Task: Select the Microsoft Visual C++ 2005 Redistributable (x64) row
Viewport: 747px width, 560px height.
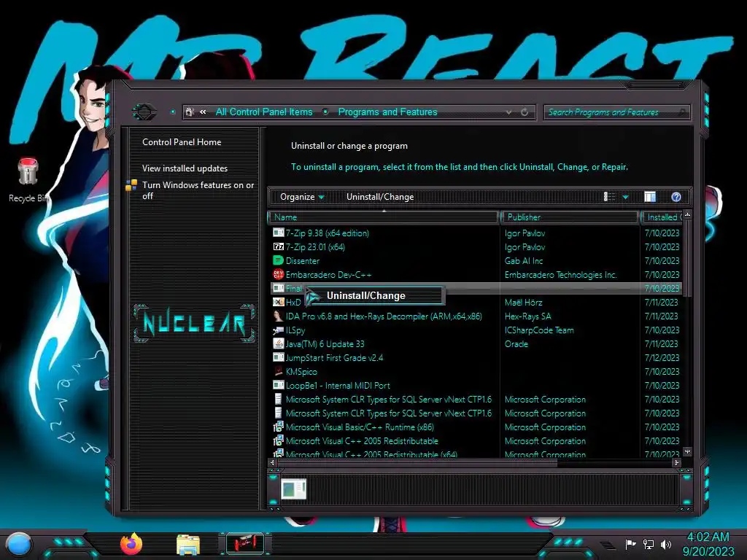Action: tap(475, 454)
